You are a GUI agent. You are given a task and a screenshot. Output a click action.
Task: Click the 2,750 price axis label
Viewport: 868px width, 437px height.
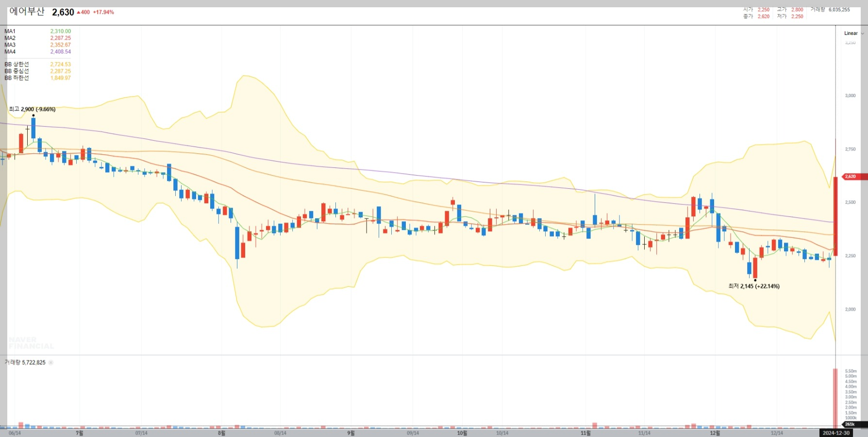[x=850, y=149]
